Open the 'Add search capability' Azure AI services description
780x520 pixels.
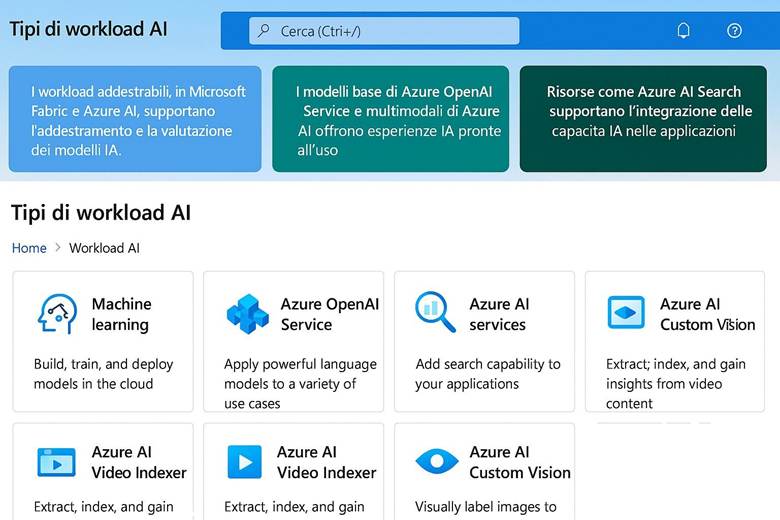pos(488,374)
